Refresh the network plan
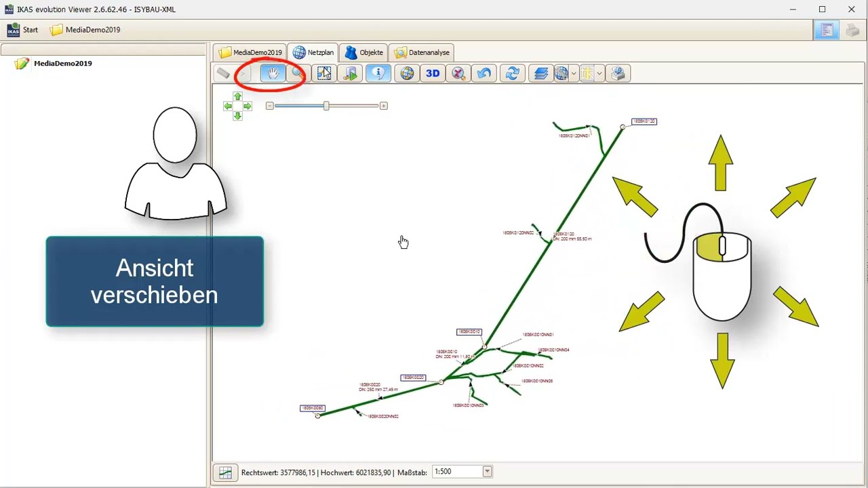This screenshot has height=488, width=868. pyautogui.click(x=513, y=73)
